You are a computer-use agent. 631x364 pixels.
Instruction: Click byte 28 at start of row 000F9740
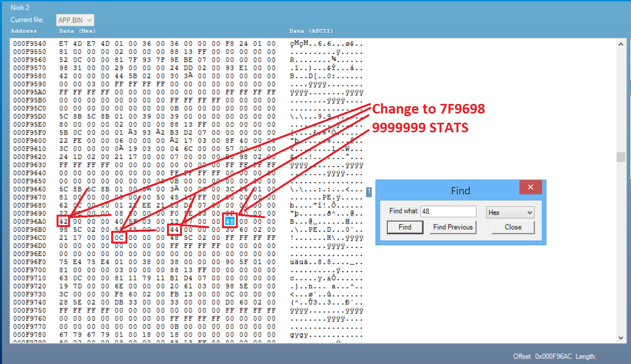63,302
